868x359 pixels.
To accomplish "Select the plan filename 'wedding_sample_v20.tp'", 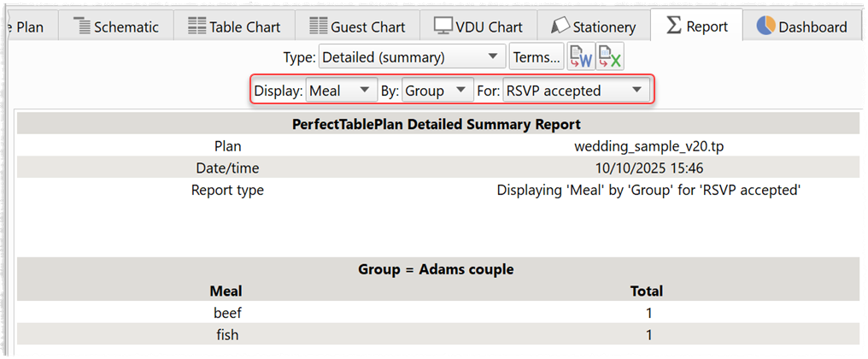I will click(648, 146).
